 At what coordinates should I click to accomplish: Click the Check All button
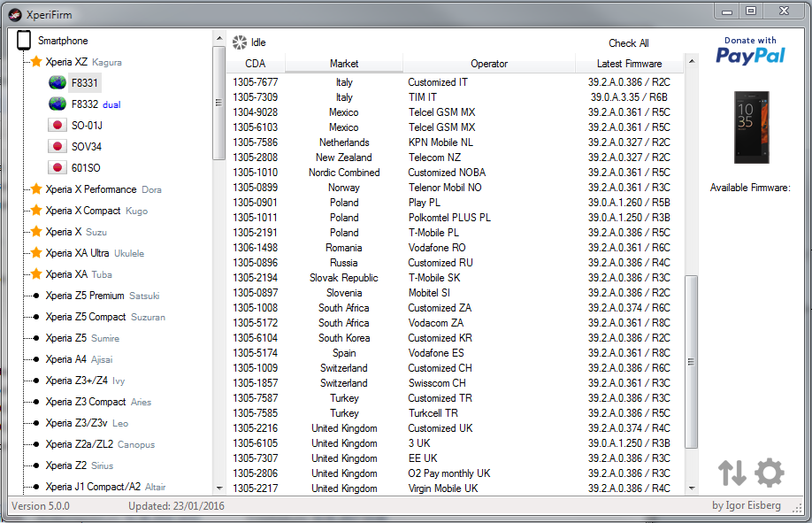pyautogui.click(x=629, y=43)
